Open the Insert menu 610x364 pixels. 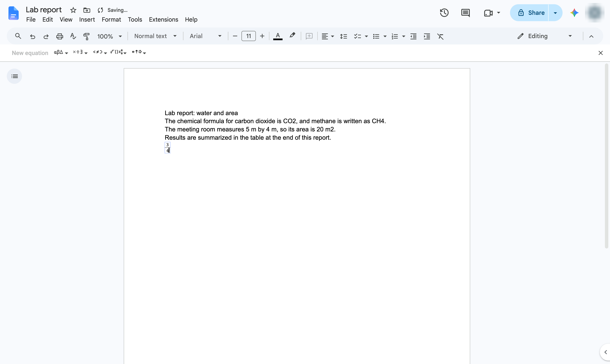coord(87,19)
